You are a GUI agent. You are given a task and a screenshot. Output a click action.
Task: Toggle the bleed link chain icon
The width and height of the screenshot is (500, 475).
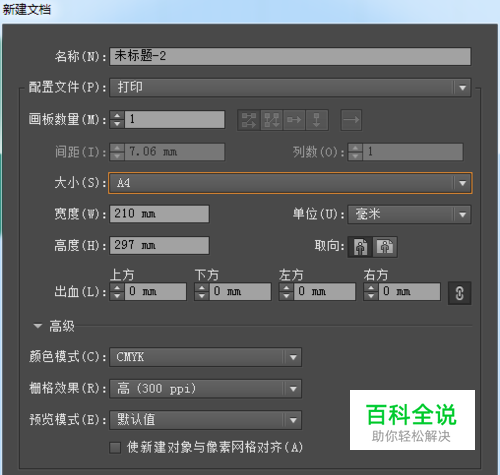459,293
